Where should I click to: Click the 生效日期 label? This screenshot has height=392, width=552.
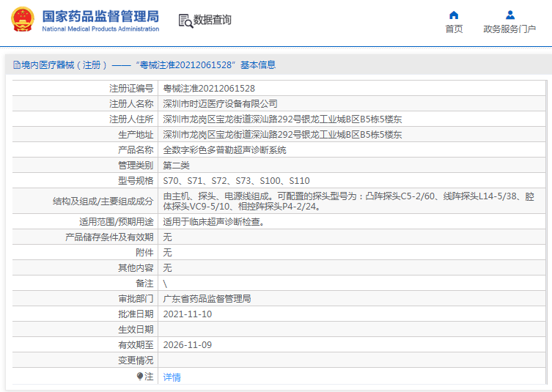click(136, 330)
